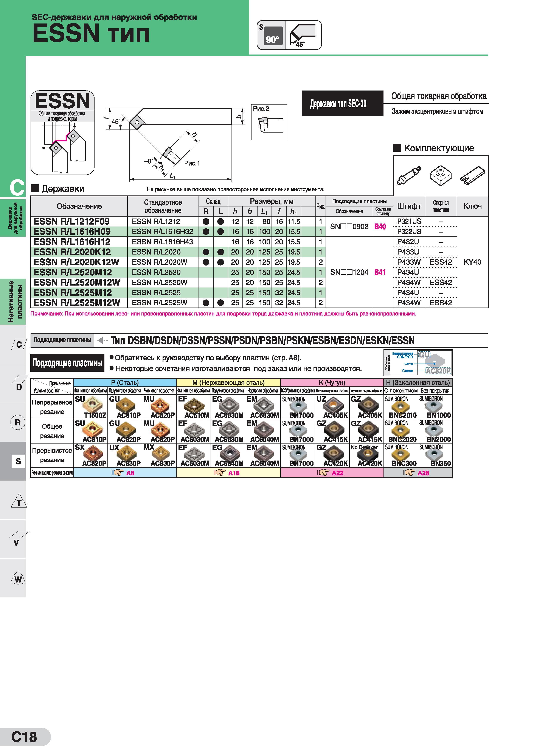The width and height of the screenshot is (534, 756).
Task: Click the SN□□1204 insert designation
Action: pos(349,272)
